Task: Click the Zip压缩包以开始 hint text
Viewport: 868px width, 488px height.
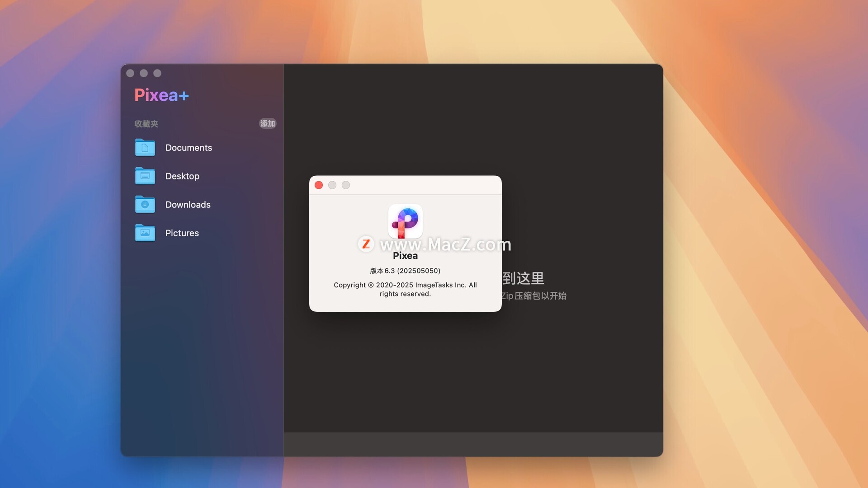Action: [x=534, y=296]
